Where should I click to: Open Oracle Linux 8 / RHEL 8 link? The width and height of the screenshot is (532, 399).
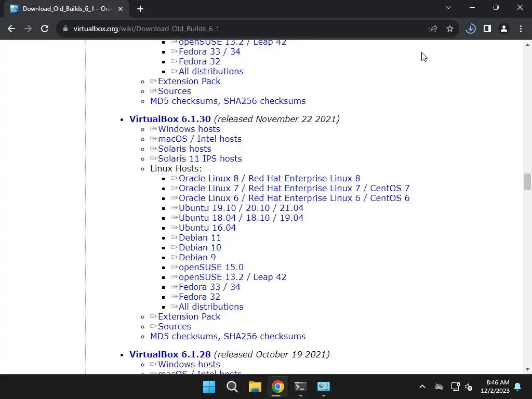pos(270,179)
